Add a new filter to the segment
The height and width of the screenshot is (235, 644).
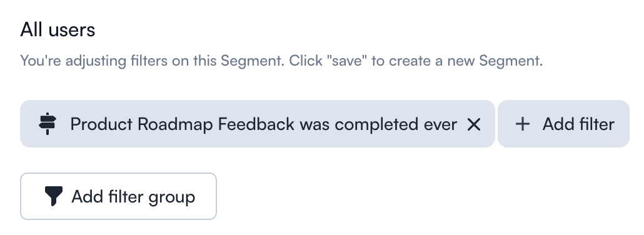(x=563, y=124)
